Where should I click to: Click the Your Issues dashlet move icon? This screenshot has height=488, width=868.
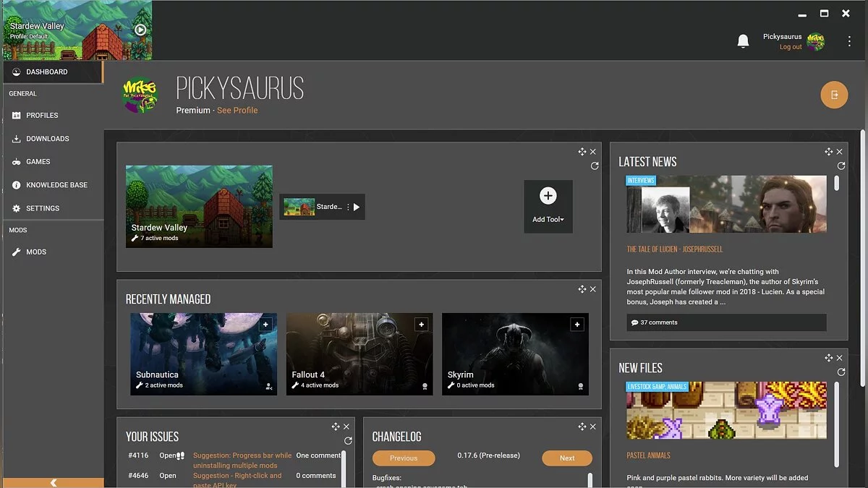point(335,427)
